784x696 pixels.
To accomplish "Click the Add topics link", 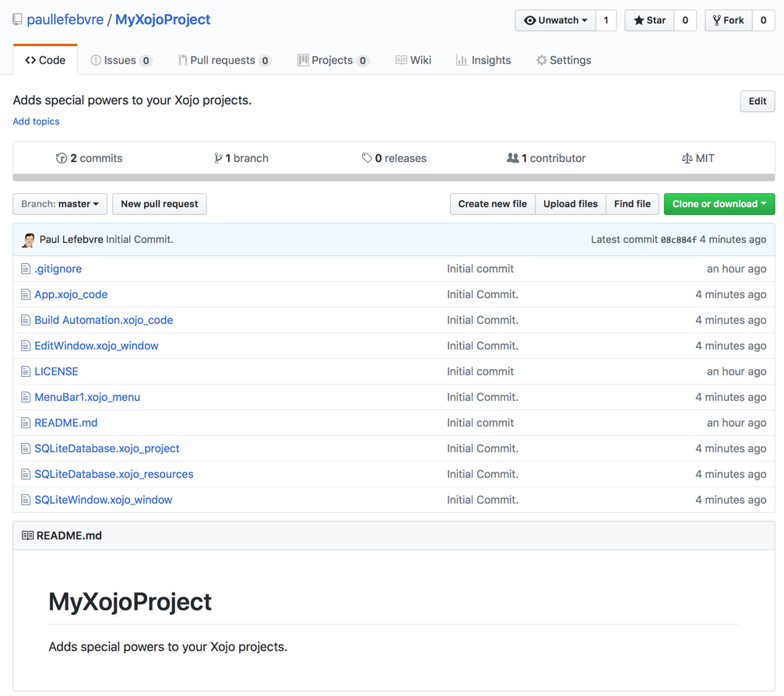I will (x=36, y=121).
